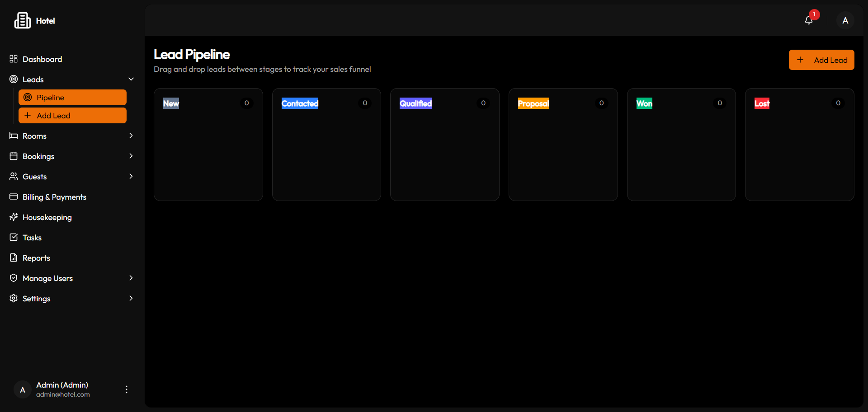Viewport: 868px width, 412px height.
Task: Open the Dashboard grid icon
Action: pos(14,59)
